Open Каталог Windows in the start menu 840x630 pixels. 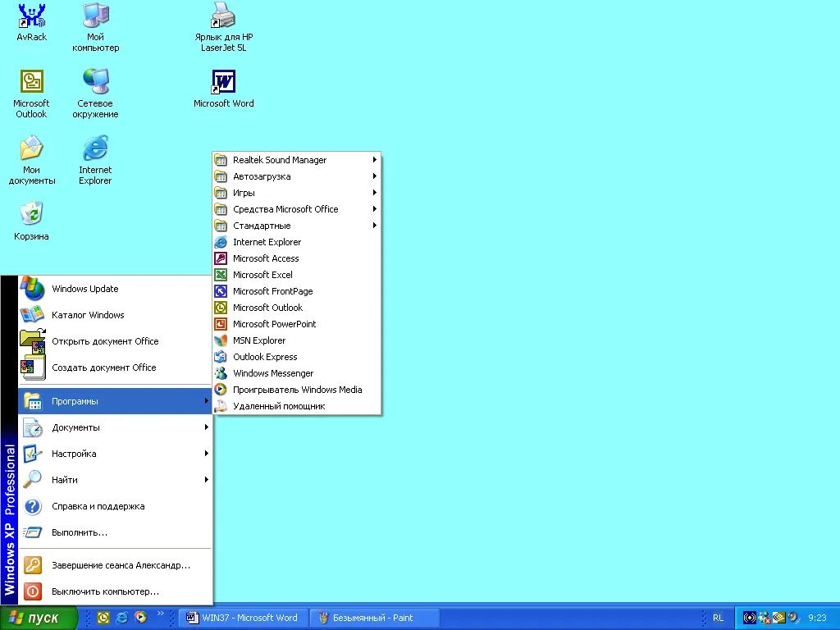click(115, 315)
